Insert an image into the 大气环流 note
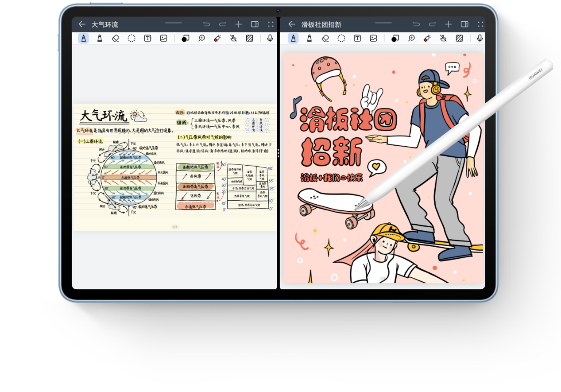 pos(164,39)
